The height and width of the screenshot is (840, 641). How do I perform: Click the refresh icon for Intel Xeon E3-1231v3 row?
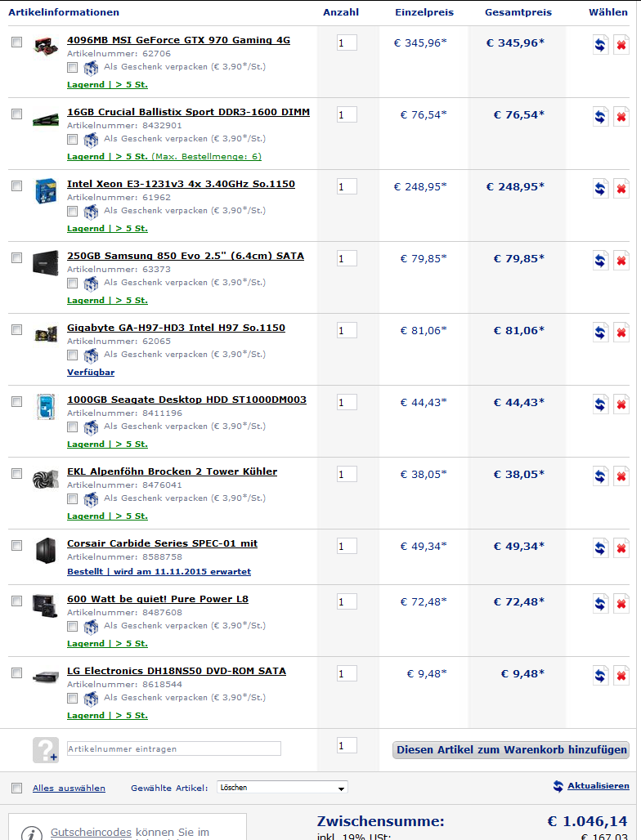tap(600, 189)
